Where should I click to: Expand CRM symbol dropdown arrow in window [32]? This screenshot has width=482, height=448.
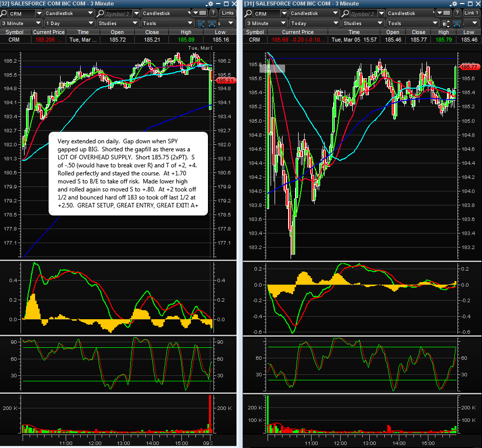(39, 13)
